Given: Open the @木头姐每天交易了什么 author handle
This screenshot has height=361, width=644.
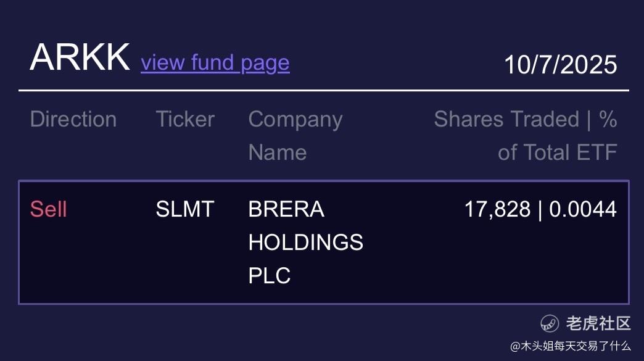Looking at the screenshot, I should tap(570, 346).
